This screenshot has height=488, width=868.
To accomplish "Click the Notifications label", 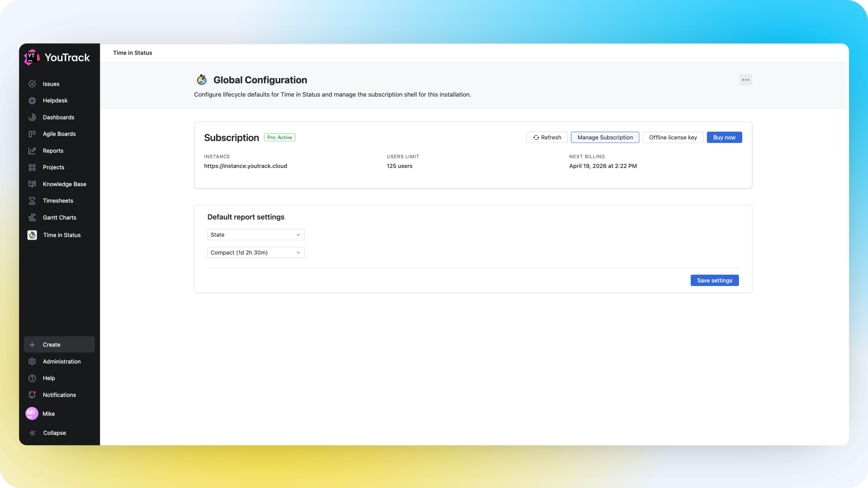I will (59, 395).
